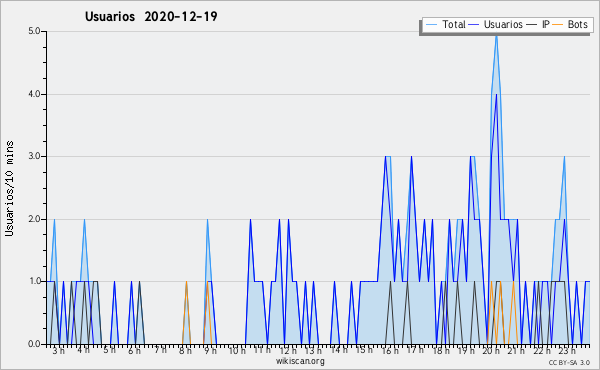Click the 'CC BY-SA 3.0' license text
This screenshot has height=370, width=600.
click(569, 362)
